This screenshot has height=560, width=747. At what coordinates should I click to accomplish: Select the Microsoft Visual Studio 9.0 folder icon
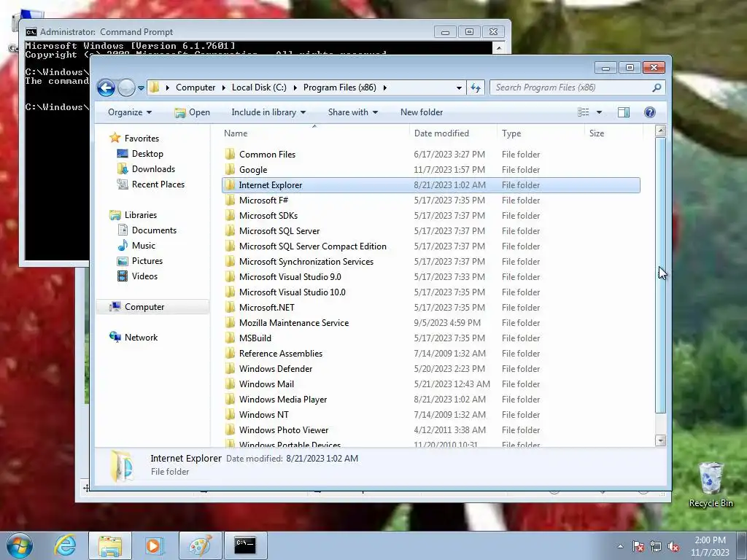pyautogui.click(x=230, y=276)
